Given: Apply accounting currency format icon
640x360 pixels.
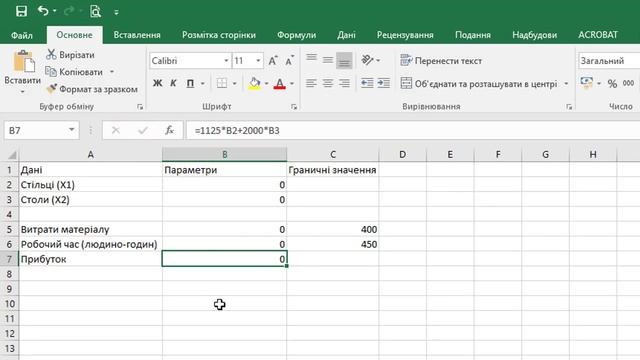Looking at the screenshot, I should (x=587, y=83).
